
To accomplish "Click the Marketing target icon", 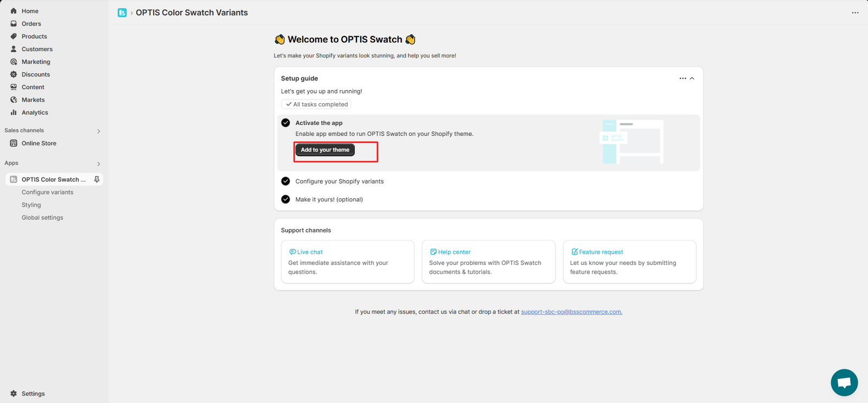I will click(x=14, y=62).
